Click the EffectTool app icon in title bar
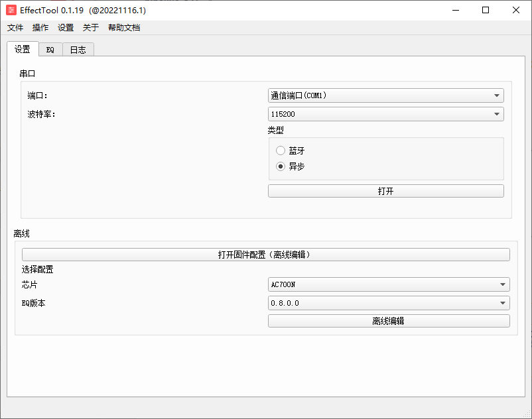The image size is (532, 419). [11, 10]
